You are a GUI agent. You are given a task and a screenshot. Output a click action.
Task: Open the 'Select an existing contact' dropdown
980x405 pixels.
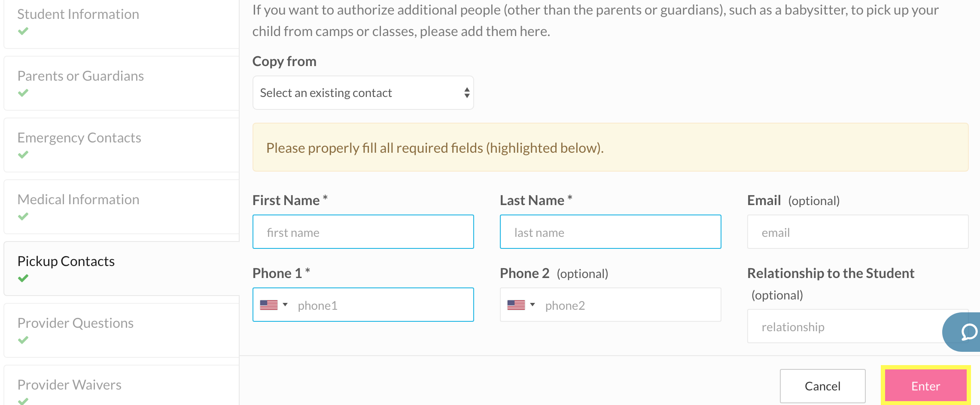pyautogui.click(x=363, y=93)
